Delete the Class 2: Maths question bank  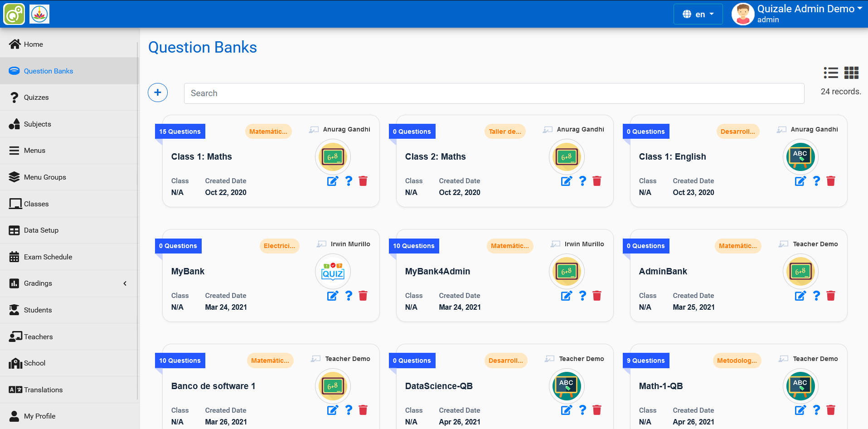pos(597,181)
